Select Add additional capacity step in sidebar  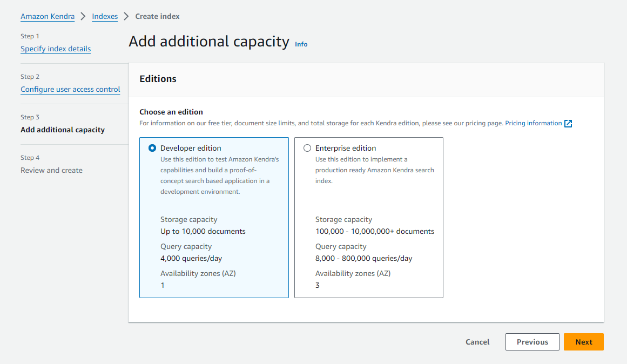pyautogui.click(x=63, y=130)
